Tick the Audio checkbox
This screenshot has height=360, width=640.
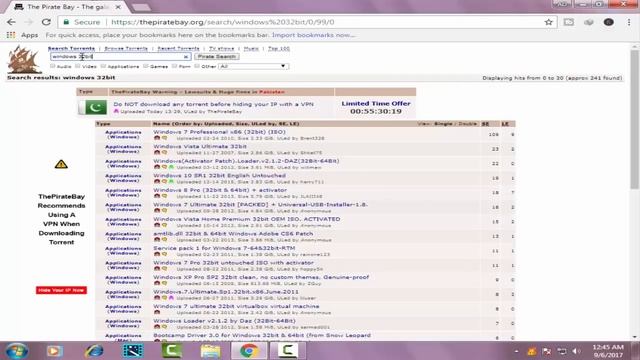tap(53, 66)
